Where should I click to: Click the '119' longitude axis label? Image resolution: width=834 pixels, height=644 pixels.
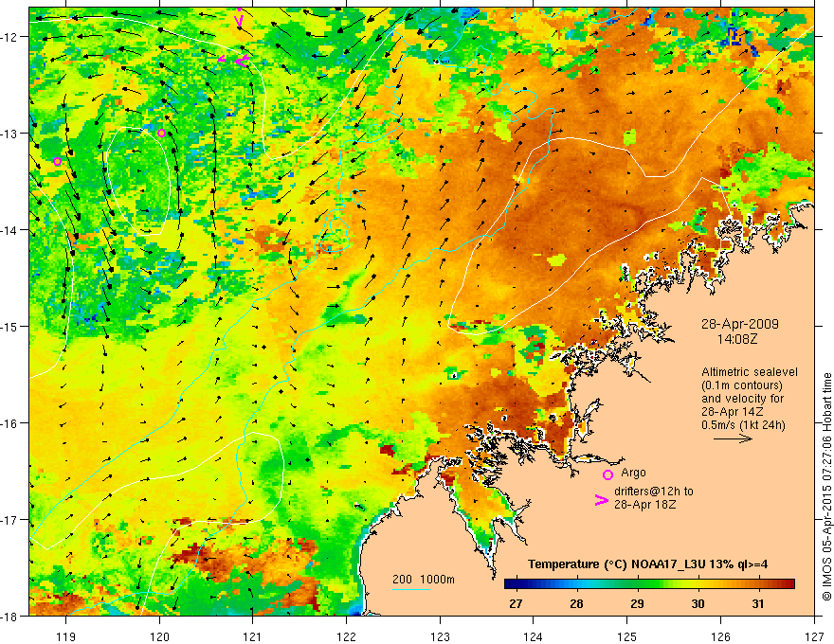click(x=66, y=636)
